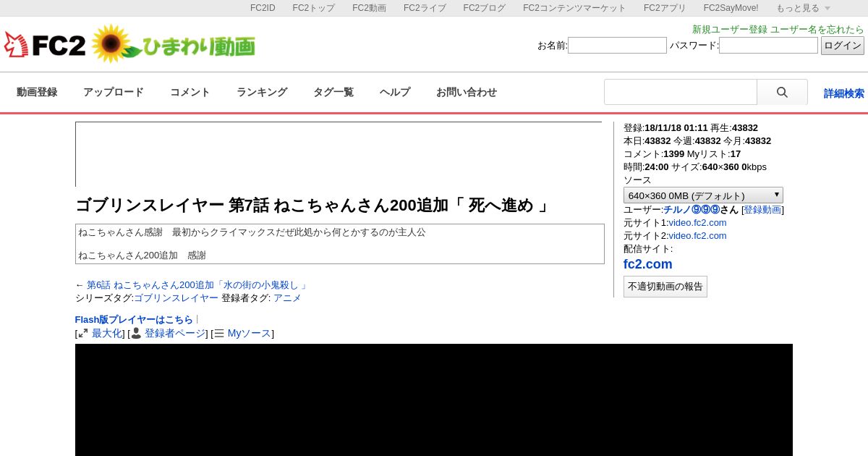The image size is (868, 456).
Task: Click the registrant page person icon
Action: click(136, 334)
